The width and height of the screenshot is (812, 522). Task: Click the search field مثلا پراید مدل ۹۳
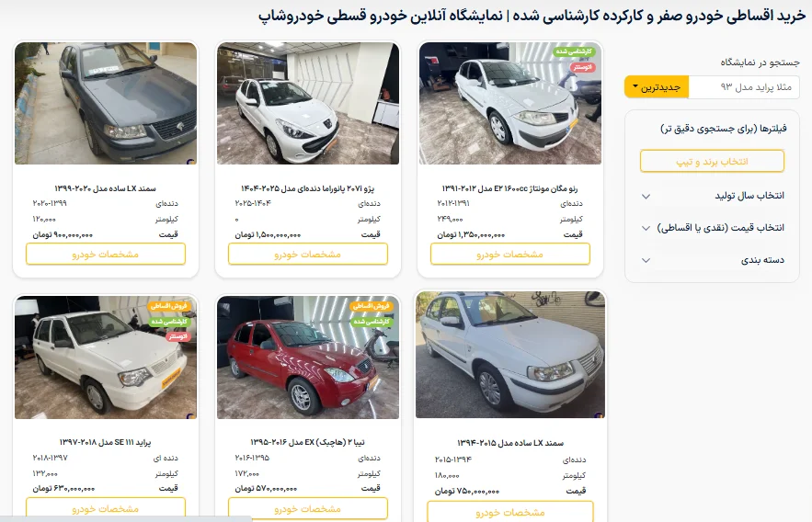pyautogui.click(x=744, y=87)
